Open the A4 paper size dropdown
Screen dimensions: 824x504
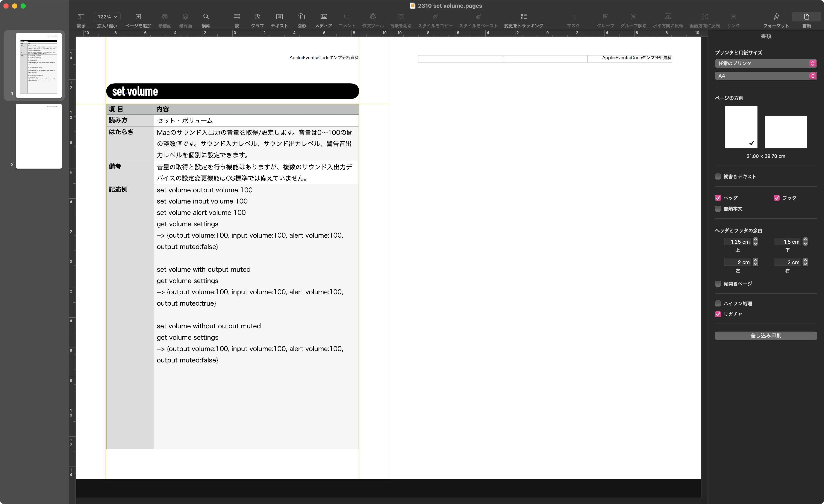pos(766,76)
